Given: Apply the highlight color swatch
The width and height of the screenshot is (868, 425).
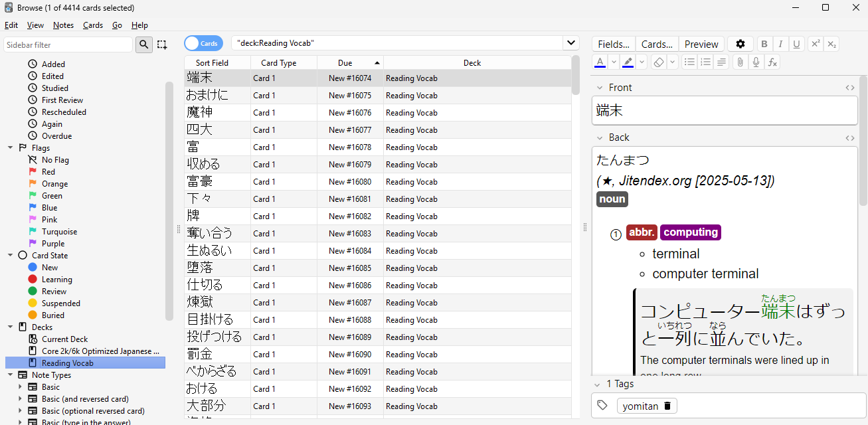Looking at the screenshot, I should [x=628, y=62].
